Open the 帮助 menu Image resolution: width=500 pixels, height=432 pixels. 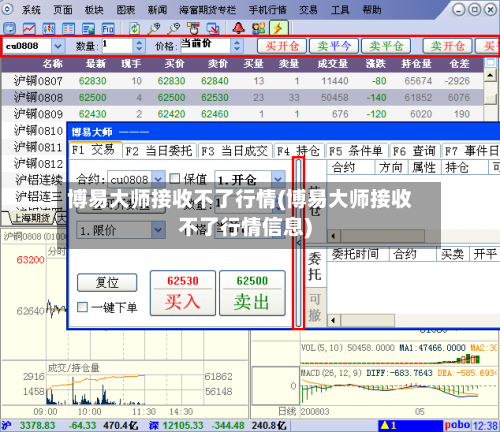tap(372, 10)
